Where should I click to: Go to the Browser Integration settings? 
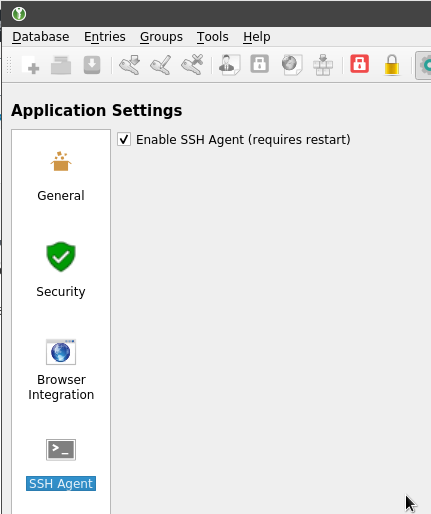point(61,370)
